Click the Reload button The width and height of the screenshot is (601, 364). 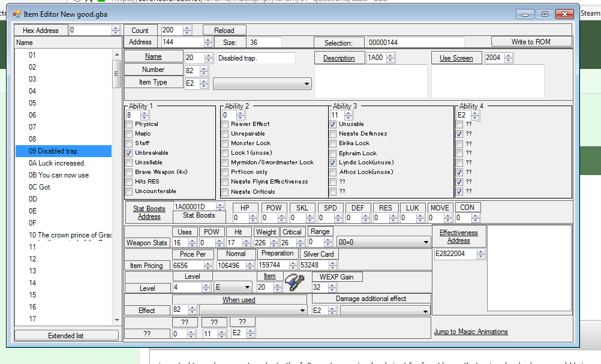coord(223,30)
